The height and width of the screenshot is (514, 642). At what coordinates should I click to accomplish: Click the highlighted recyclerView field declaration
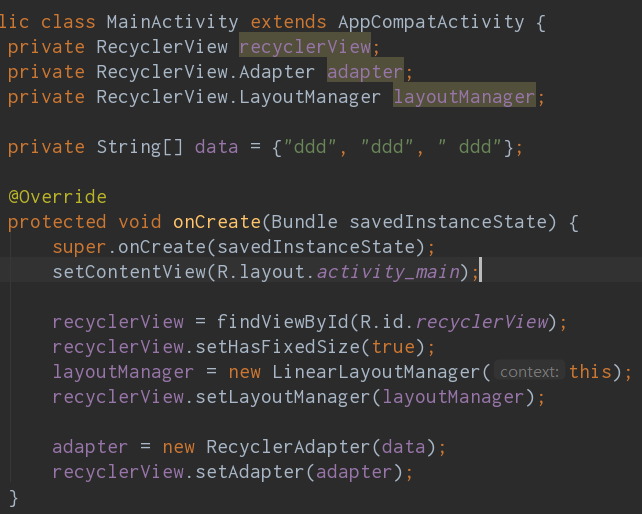(x=305, y=47)
